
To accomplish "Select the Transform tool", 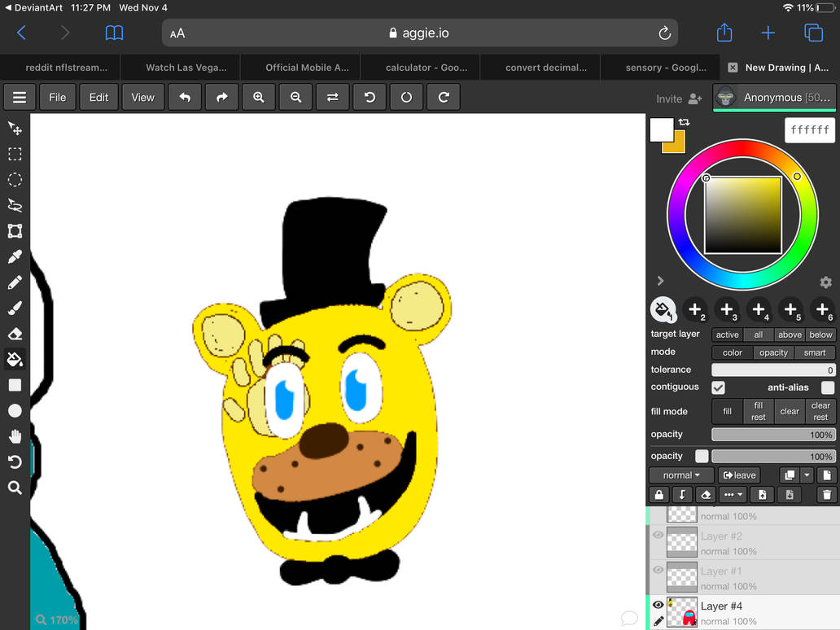I will (15, 231).
